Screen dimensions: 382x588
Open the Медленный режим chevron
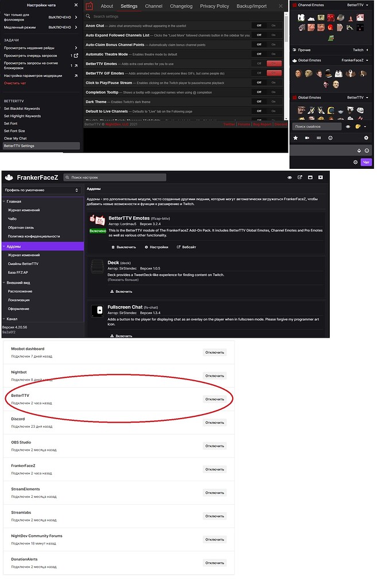click(76, 28)
